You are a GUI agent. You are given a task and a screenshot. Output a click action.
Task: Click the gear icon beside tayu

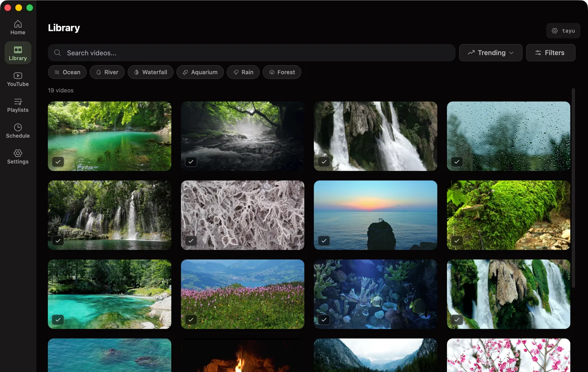tap(555, 30)
